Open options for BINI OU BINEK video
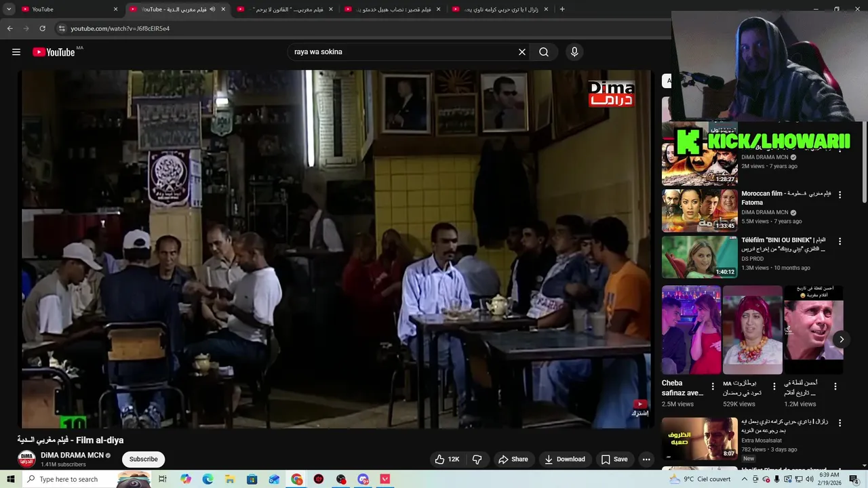Viewport: 868px width, 488px height. (x=840, y=241)
